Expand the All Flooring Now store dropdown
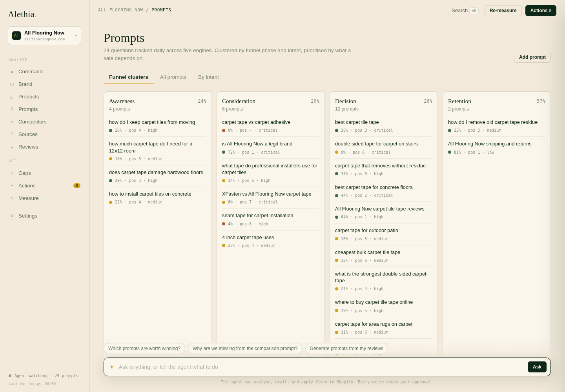Image resolution: width=565 pixels, height=392 pixels. (x=44, y=36)
